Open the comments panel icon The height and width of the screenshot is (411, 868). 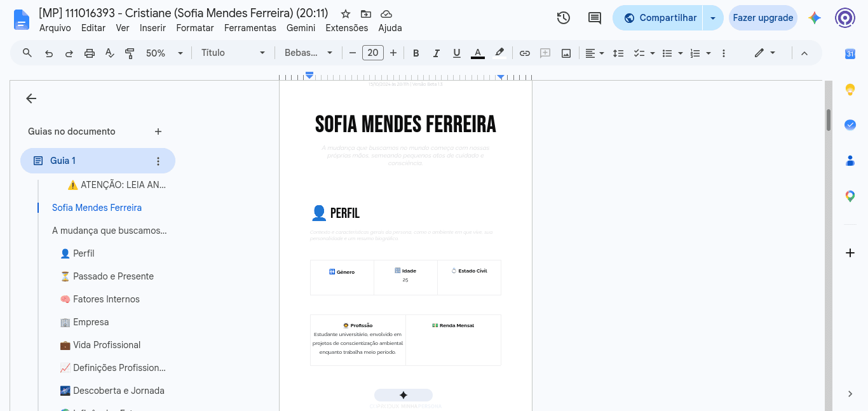point(595,18)
